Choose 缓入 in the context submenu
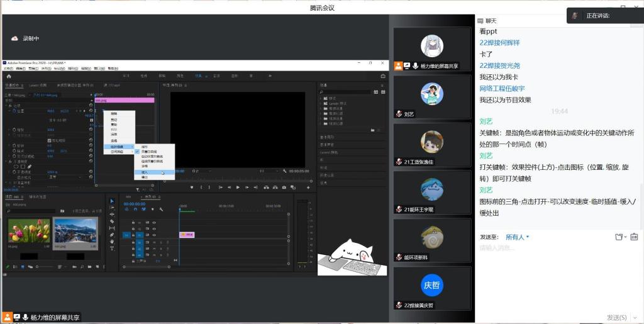Viewport: 644px width, 324px height. [x=145, y=172]
